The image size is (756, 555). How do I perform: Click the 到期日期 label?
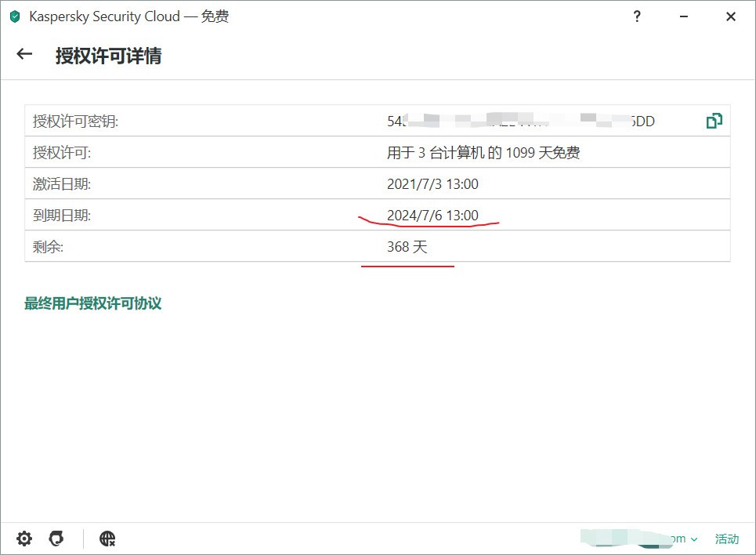tap(62, 216)
